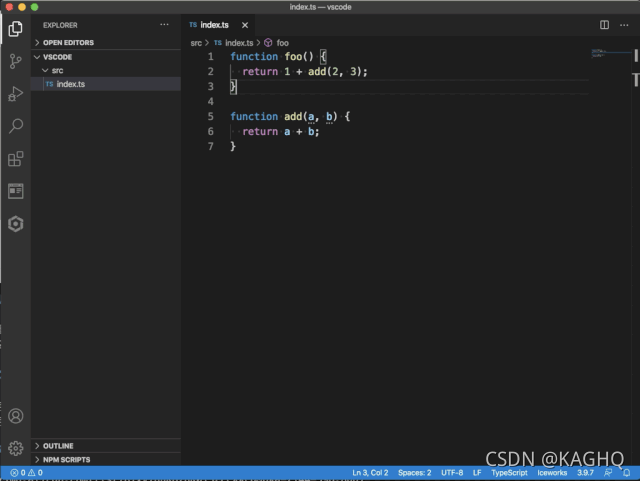The image size is (640, 481).
Task: Change encoding via UTF-8 status item
Action: (x=452, y=473)
